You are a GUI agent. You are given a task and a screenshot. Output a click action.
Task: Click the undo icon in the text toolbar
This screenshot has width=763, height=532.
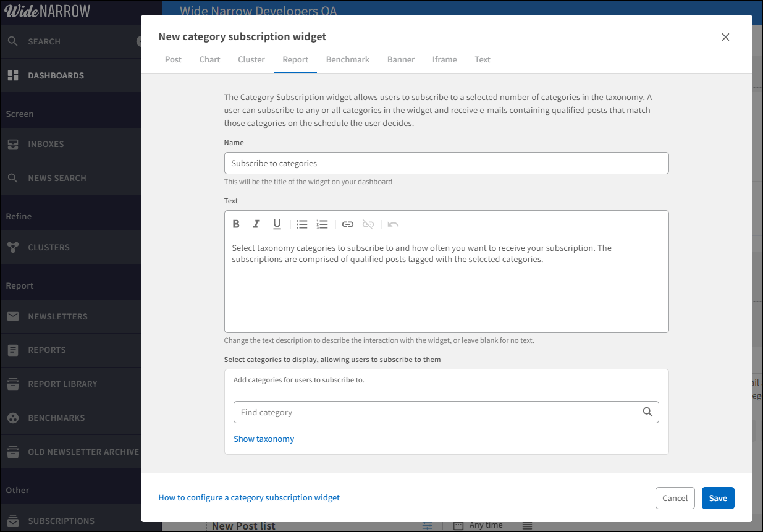[394, 224]
